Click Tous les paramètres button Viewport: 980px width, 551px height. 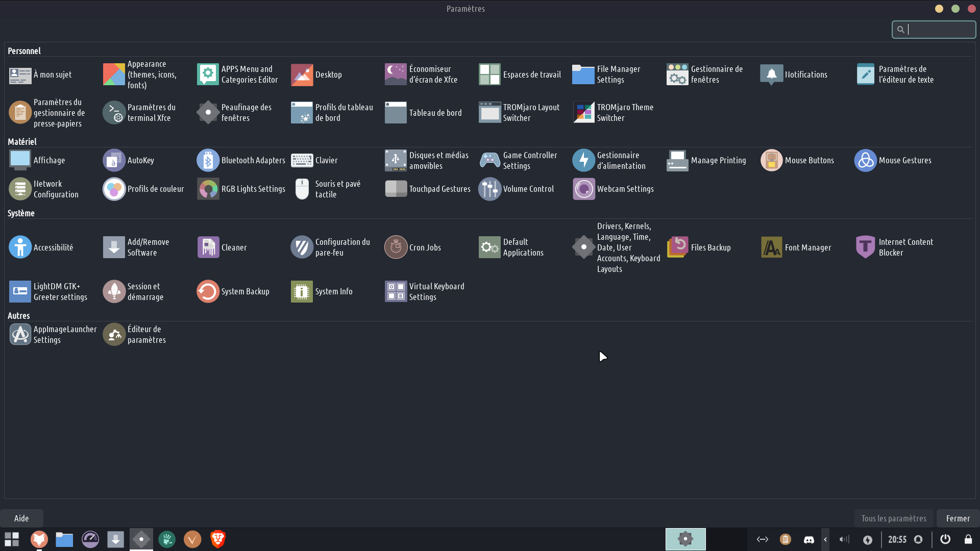(x=893, y=518)
